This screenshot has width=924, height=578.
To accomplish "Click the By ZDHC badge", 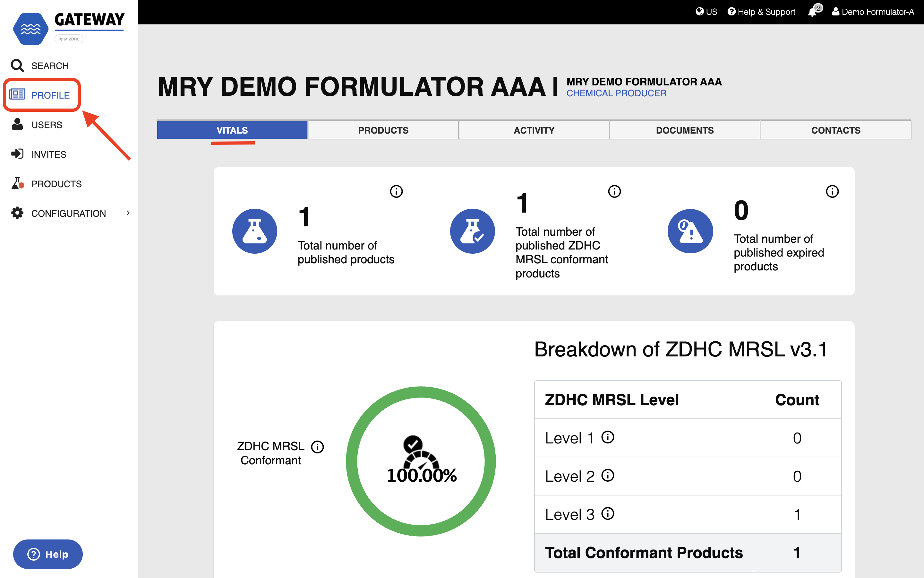I will tap(69, 39).
